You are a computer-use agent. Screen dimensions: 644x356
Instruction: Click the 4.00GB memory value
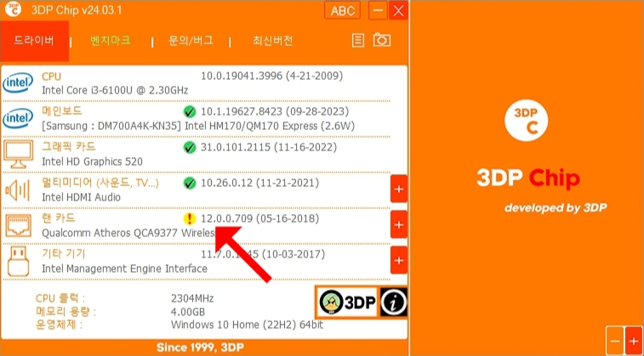coord(187,312)
